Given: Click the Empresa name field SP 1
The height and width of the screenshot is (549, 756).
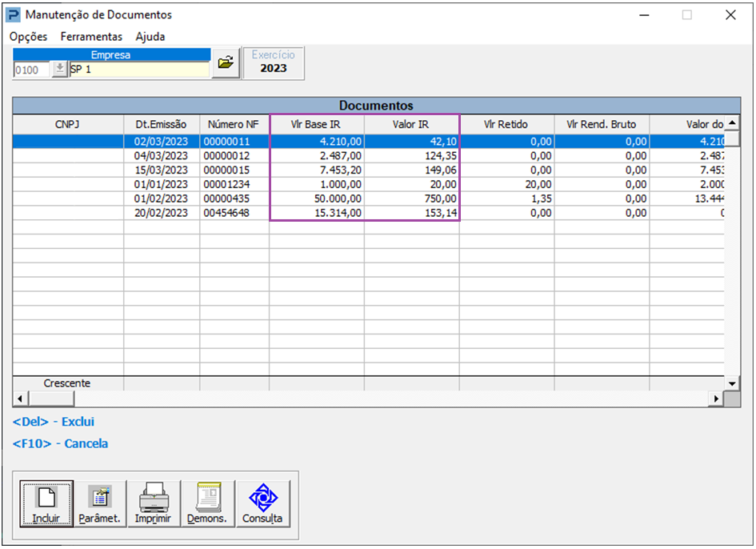Looking at the screenshot, I should (138, 70).
